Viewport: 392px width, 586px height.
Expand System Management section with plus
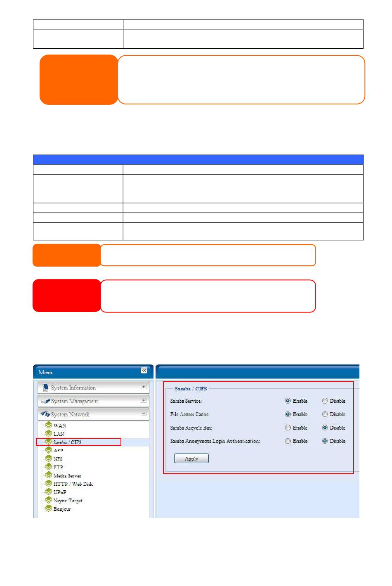point(144,400)
